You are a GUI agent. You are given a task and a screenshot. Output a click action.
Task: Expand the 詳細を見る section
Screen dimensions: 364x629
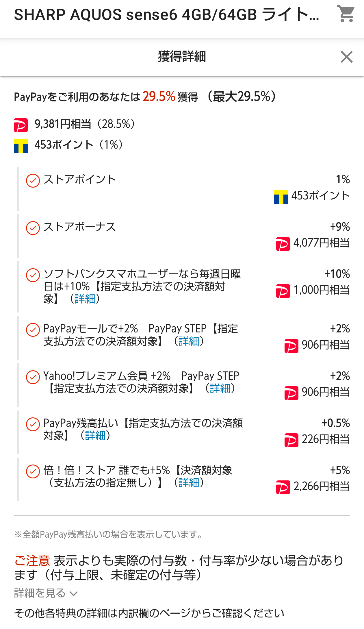point(40,593)
